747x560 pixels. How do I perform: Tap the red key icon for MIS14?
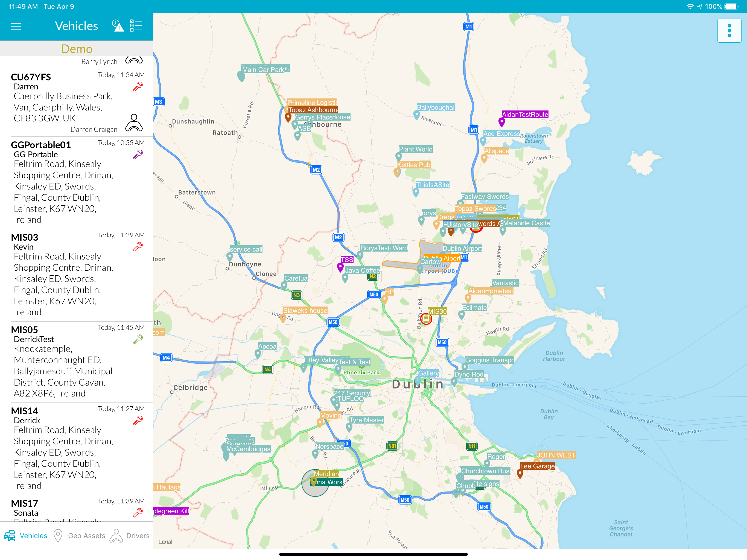click(x=138, y=420)
